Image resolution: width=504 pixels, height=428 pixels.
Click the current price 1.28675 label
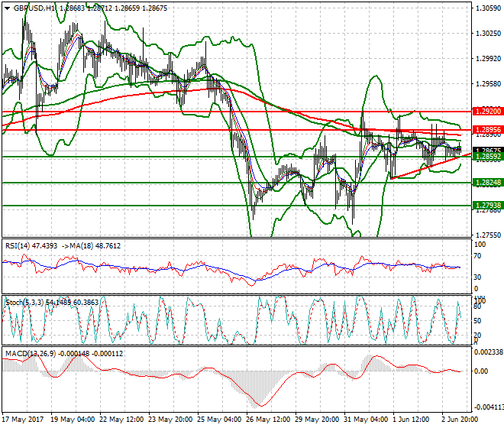tap(488, 151)
